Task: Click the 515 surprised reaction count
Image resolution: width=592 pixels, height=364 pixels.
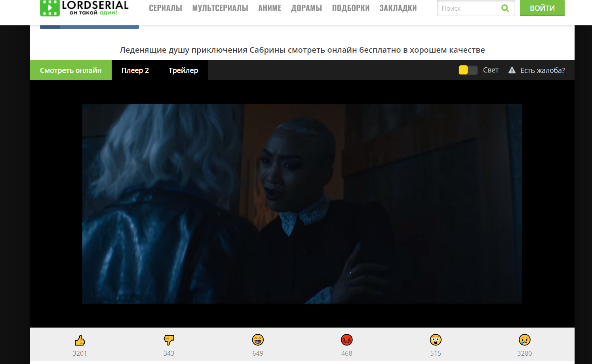Action: [436, 353]
